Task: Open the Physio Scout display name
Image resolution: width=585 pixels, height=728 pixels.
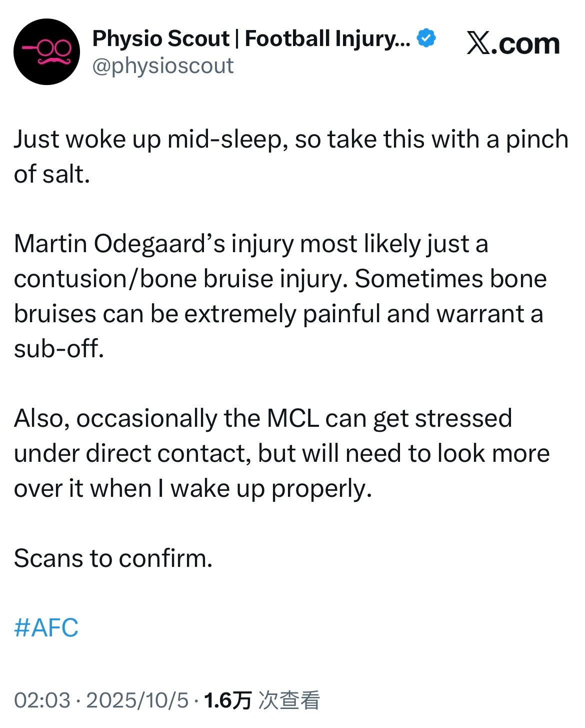Action: [251, 39]
